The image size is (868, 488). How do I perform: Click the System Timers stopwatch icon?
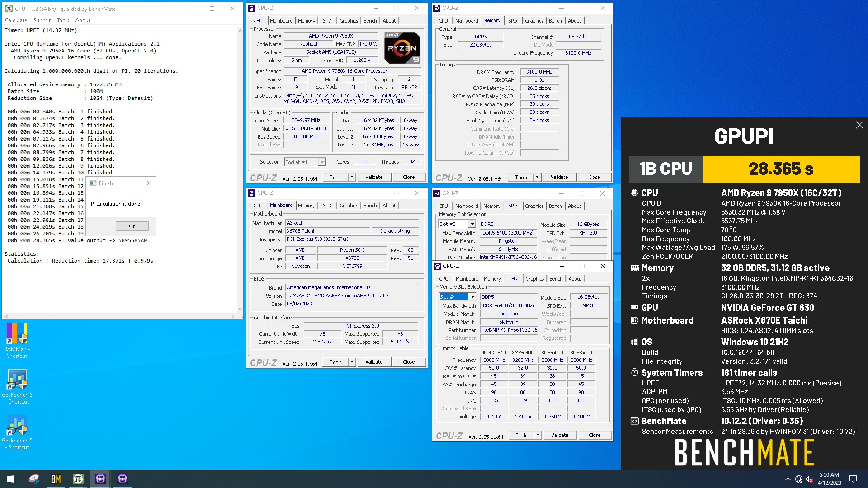[634, 373]
